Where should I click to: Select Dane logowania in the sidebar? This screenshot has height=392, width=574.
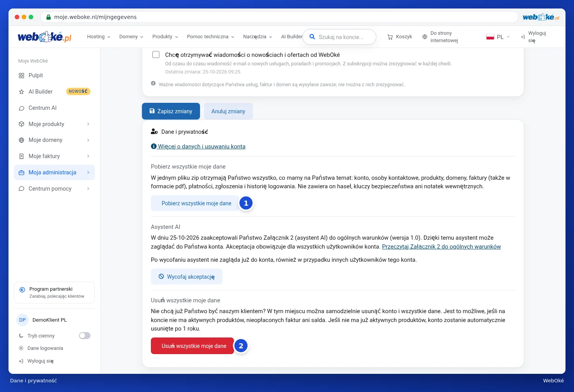pos(45,348)
